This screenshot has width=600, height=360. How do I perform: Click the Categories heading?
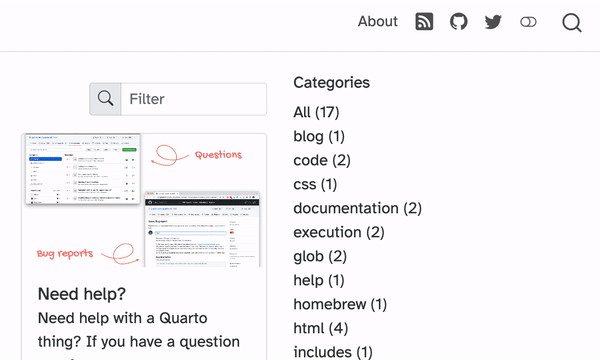331,83
